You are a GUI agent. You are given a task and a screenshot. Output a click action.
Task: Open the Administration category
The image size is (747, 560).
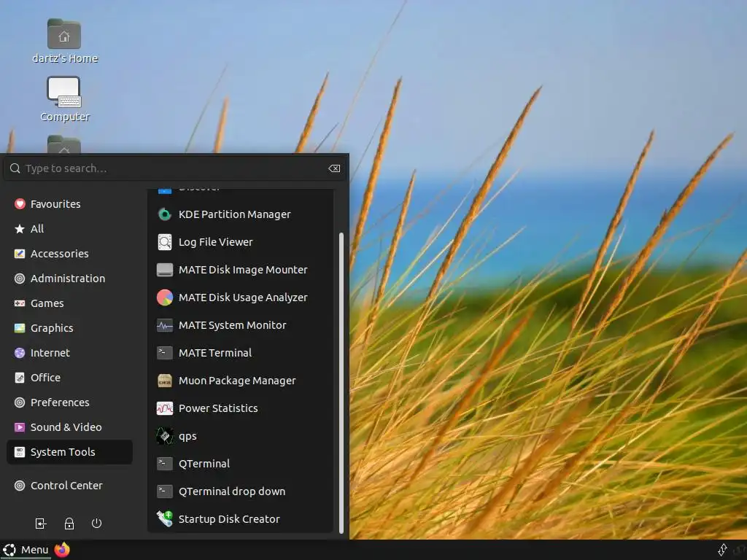(69, 278)
